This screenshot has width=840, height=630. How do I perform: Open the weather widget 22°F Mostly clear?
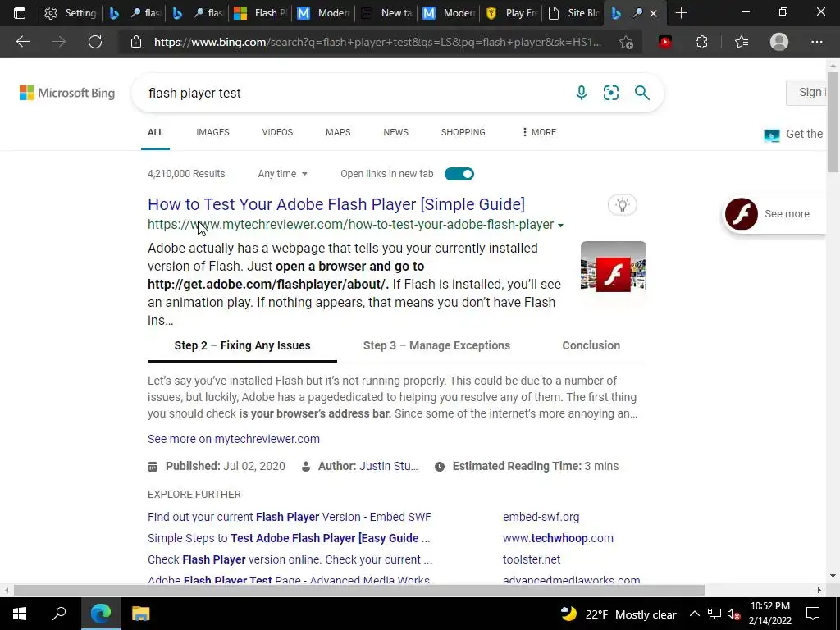[x=619, y=614]
